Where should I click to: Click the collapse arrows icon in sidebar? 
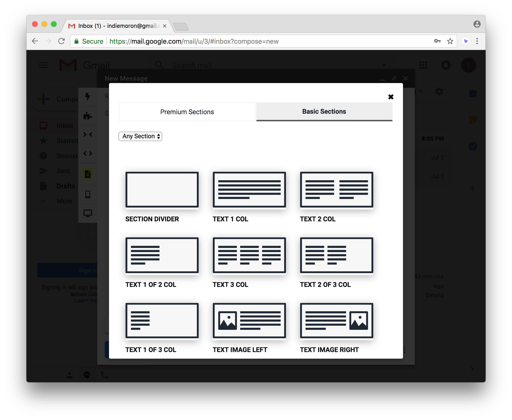(88, 134)
